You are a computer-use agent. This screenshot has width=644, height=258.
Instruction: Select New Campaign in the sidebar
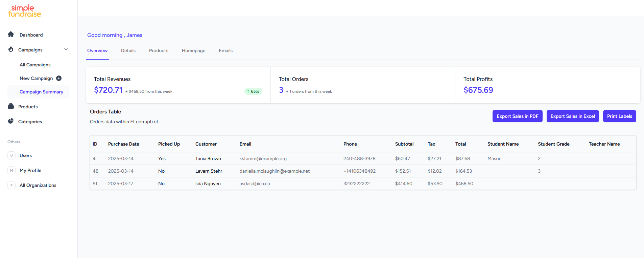[36, 78]
